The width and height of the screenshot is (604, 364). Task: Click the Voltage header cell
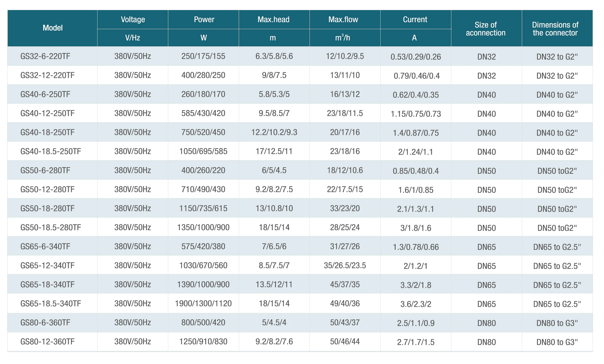[x=133, y=19]
